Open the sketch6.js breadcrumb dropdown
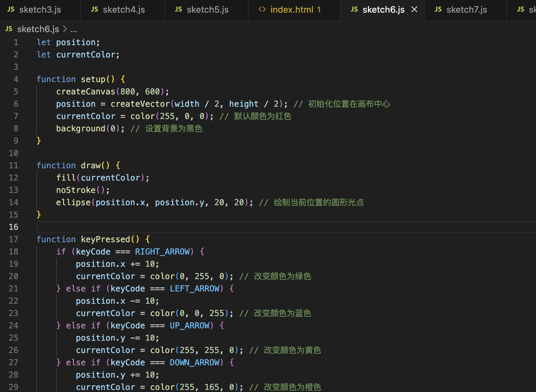Image resolution: width=536 pixels, height=392 pixels. point(38,29)
